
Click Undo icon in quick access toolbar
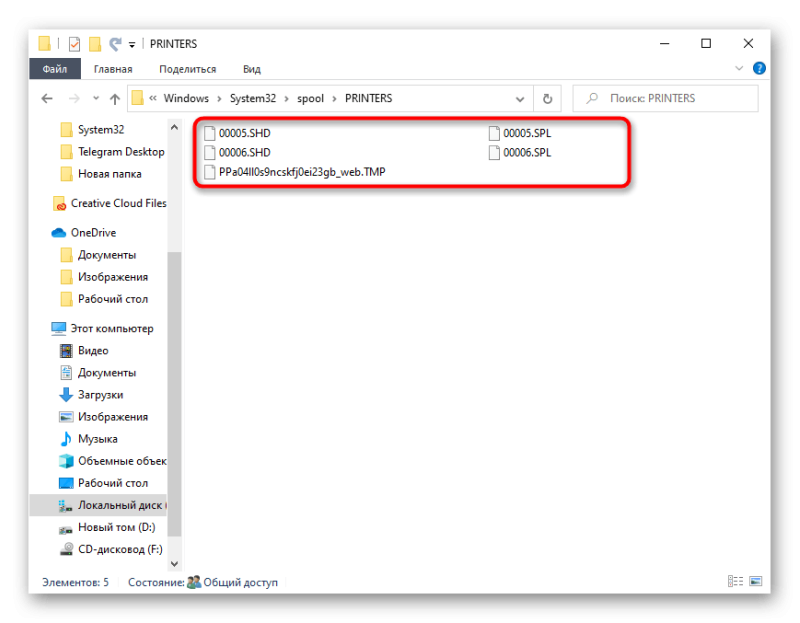116,44
